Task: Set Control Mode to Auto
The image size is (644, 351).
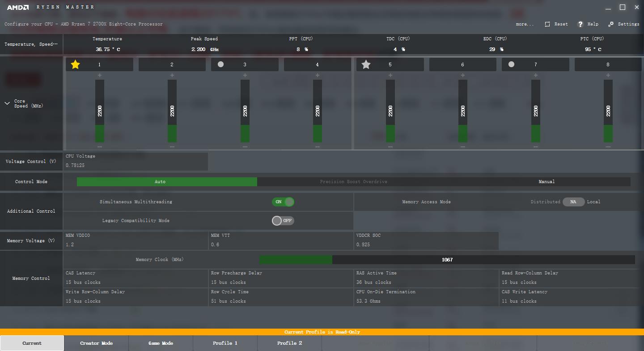Action: coord(167,182)
